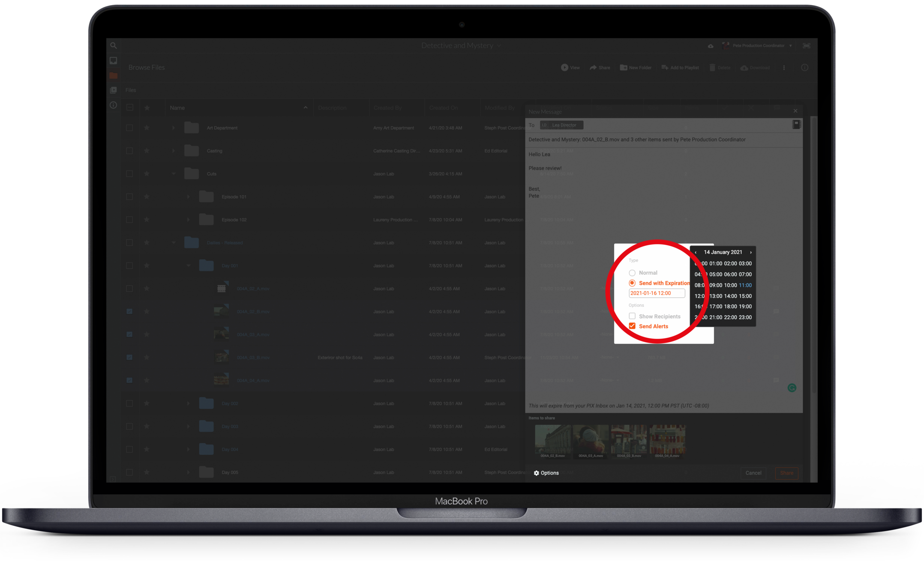924x561 pixels.
Task: Click the Cancel button
Action: tap(753, 473)
